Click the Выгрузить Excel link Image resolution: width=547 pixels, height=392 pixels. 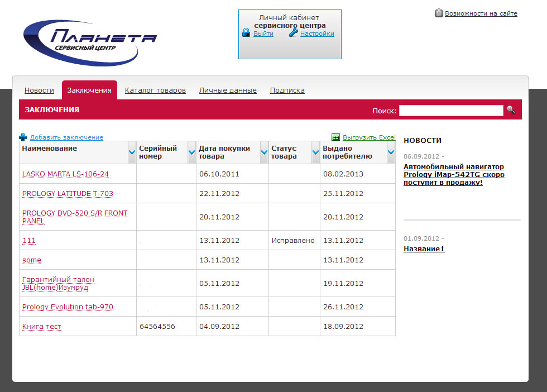369,137
